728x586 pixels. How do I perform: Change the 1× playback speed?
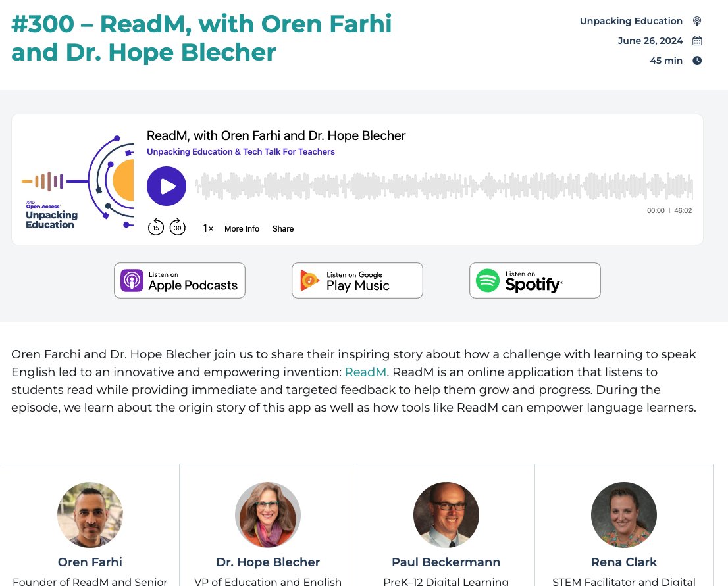207,228
